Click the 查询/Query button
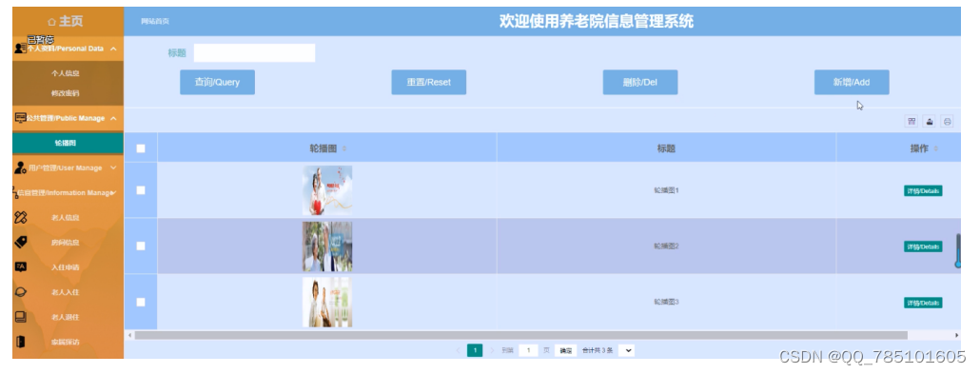 pos(217,82)
